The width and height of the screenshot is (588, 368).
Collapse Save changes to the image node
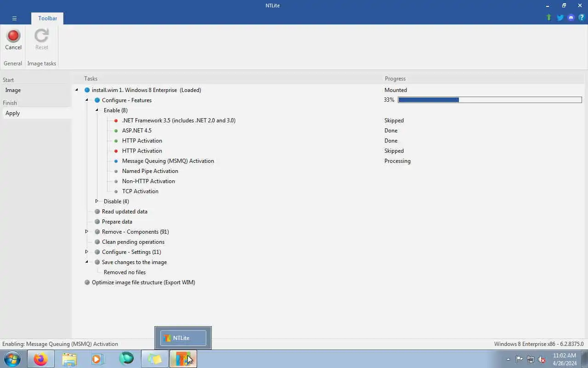[x=87, y=262]
